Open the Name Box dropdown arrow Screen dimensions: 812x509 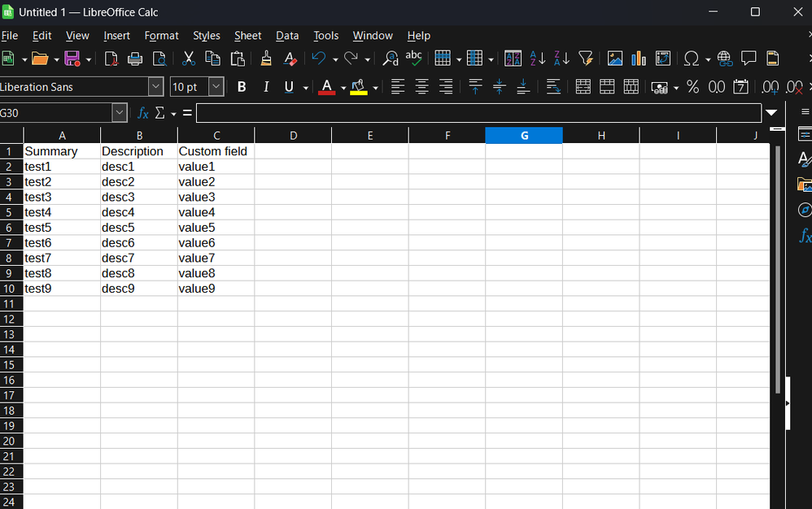[119, 113]
